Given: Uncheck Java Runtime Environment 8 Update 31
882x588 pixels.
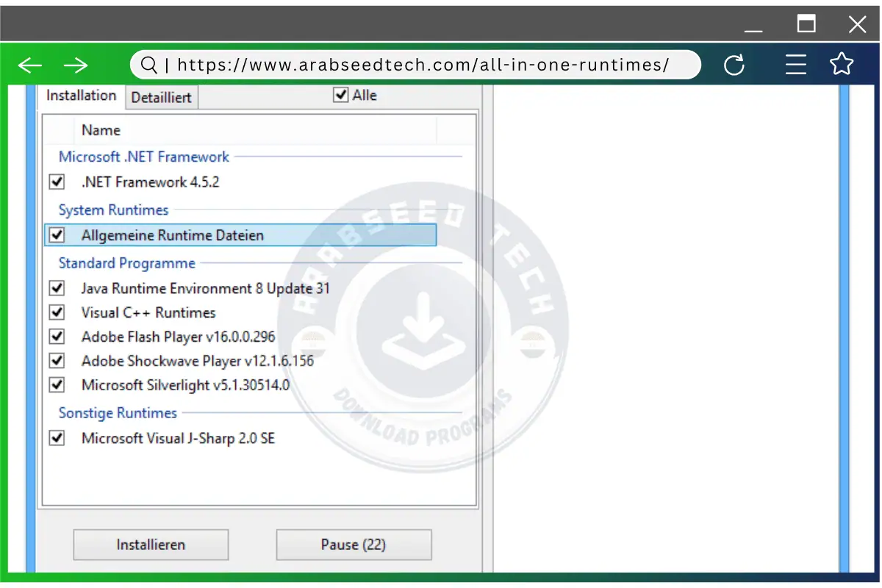Looking at the screenshot, I should pyautogui.click(x=57, y=288).
